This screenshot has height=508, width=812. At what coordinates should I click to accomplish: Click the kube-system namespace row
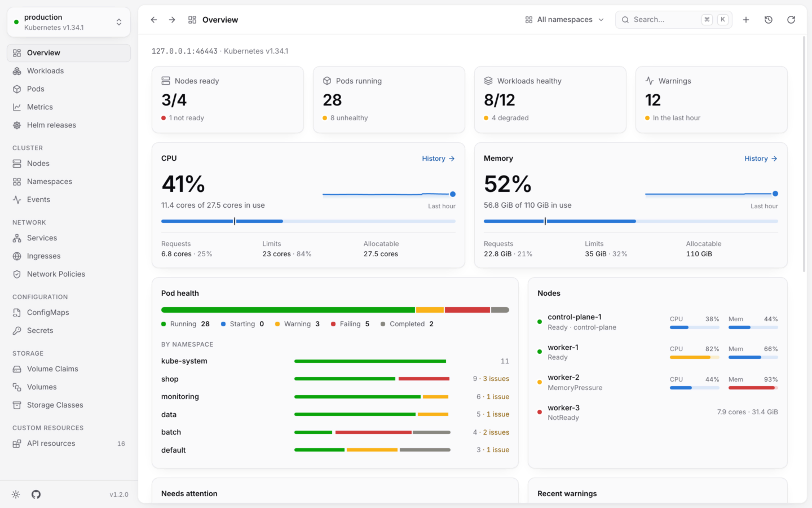335,361
